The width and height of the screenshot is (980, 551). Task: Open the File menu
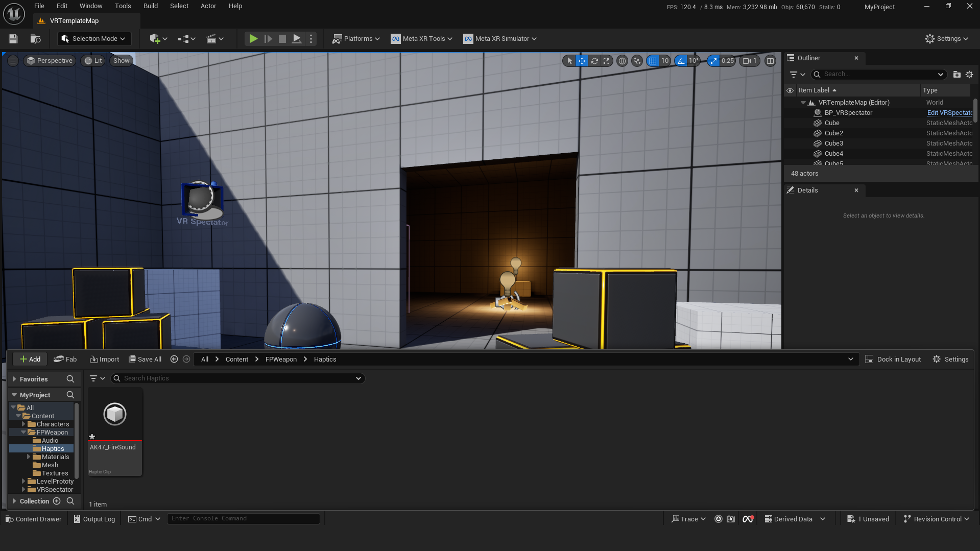[39, 6]
